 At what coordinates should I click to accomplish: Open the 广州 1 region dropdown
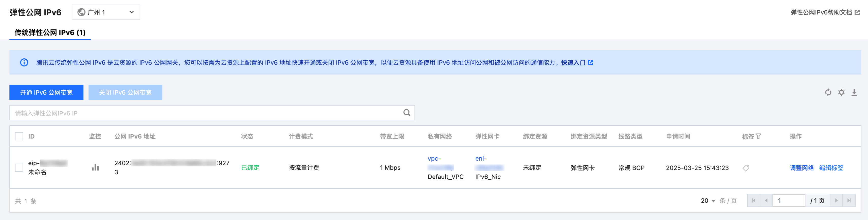[106, 12]
